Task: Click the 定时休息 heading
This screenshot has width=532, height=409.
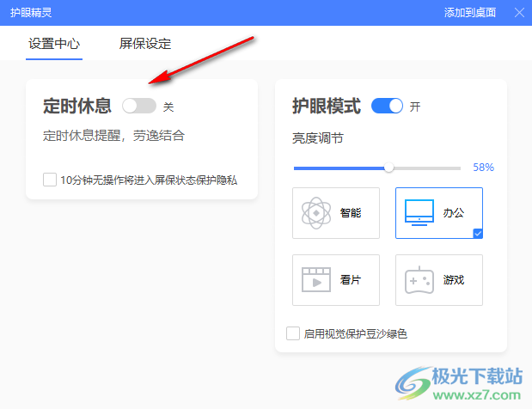Action: coord(77,106)
